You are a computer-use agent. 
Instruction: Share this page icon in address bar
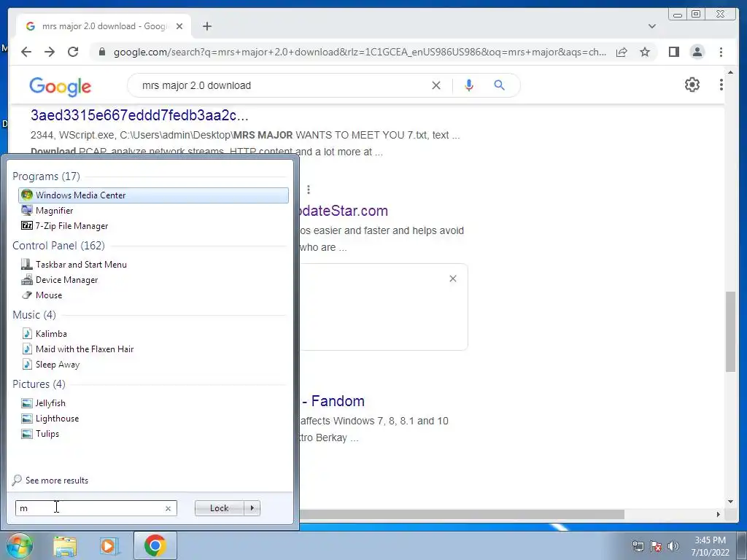click(622, 52)
